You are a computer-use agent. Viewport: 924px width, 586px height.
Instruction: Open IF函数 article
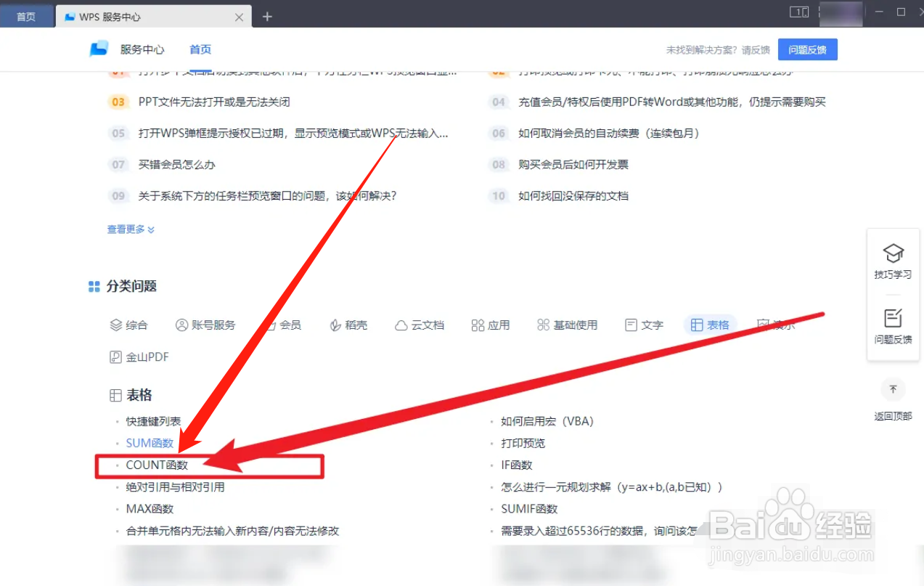(517, 465)
